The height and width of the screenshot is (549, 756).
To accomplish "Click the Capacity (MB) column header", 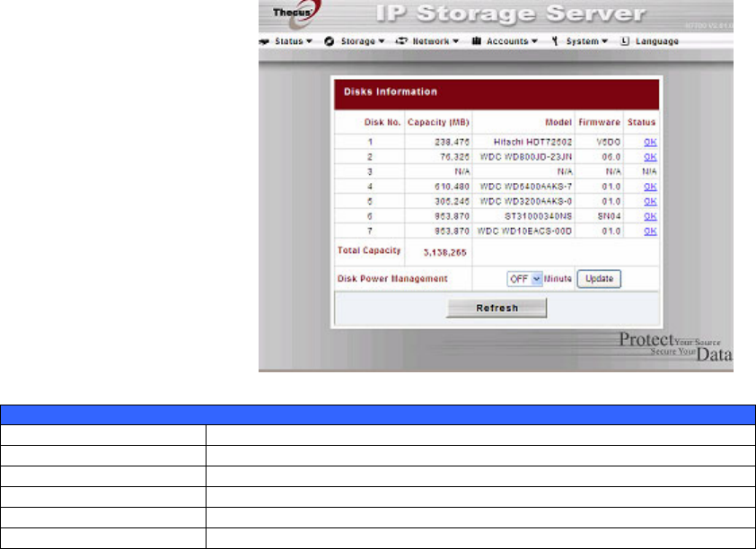I will click(438, 122).
